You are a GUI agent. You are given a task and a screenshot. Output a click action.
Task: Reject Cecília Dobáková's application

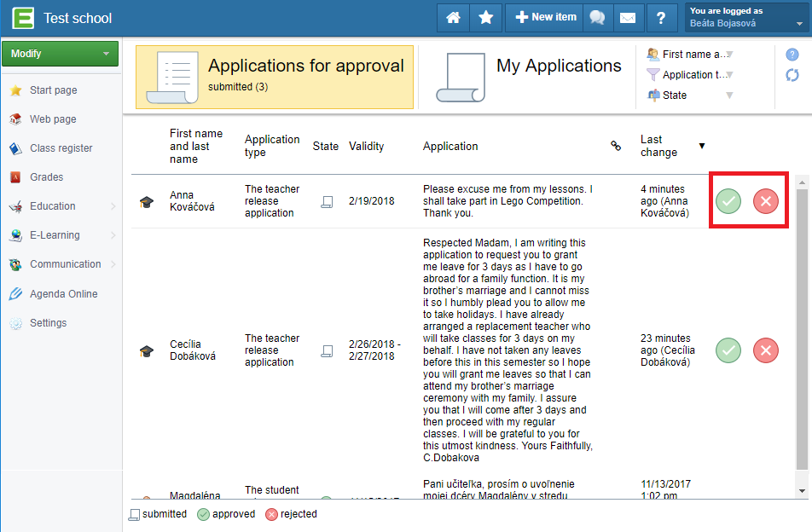pos(765,350)
